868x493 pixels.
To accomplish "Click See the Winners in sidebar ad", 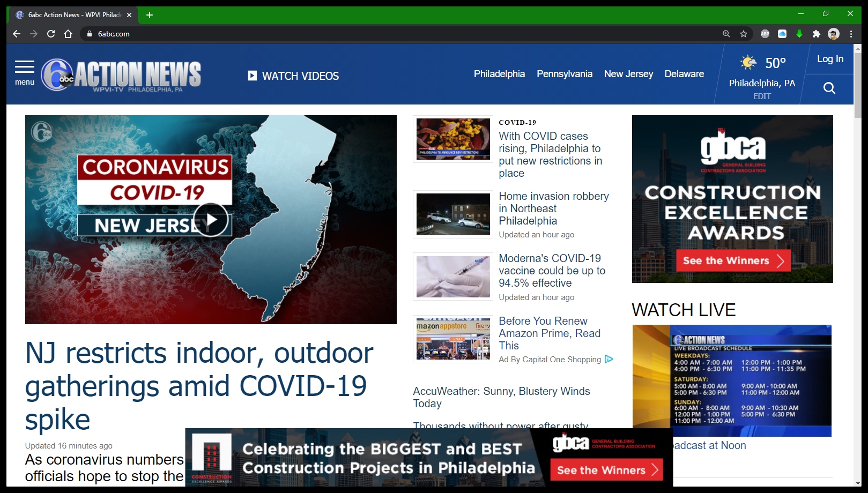I will (x=733, y=261).
